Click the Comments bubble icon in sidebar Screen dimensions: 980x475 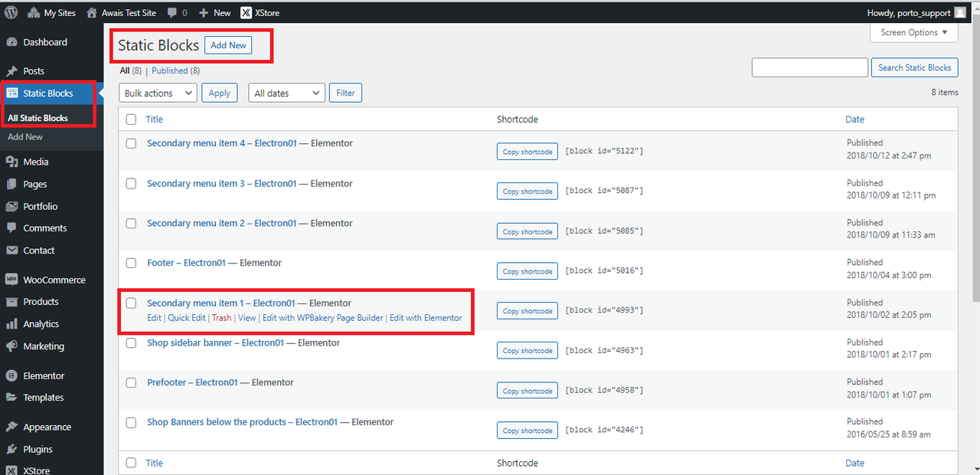click(11, 228)
